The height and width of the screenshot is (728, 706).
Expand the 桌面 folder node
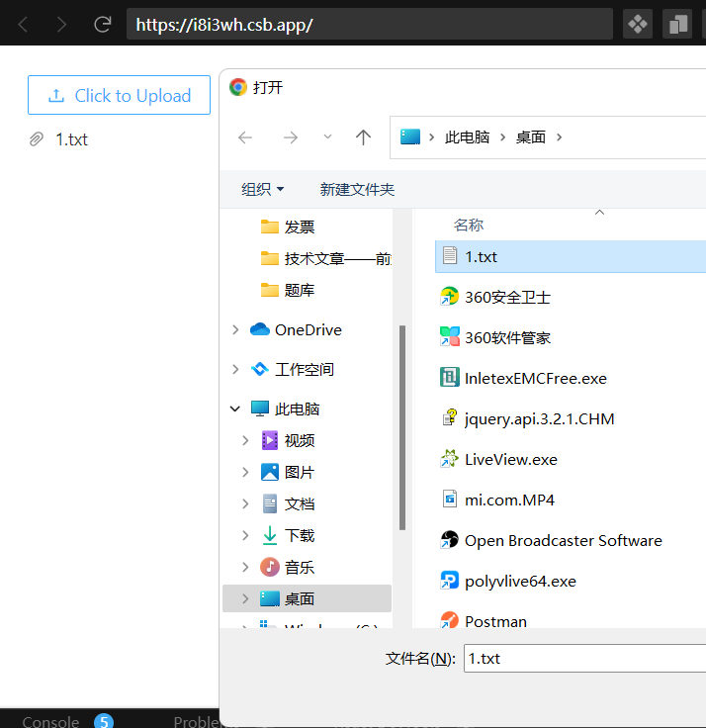pyautogui.click(x=245, y=599)
